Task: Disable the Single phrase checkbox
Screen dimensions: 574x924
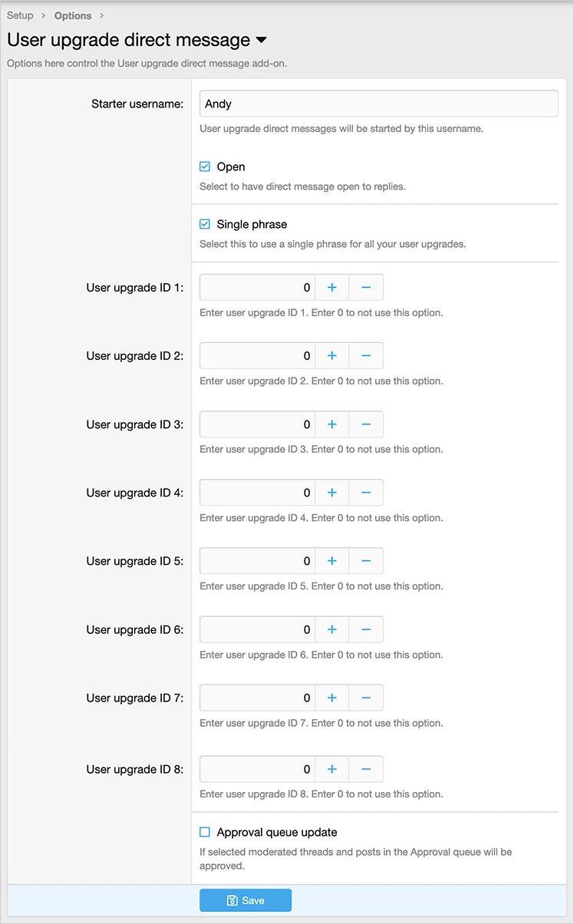Action: pos(205,224)
